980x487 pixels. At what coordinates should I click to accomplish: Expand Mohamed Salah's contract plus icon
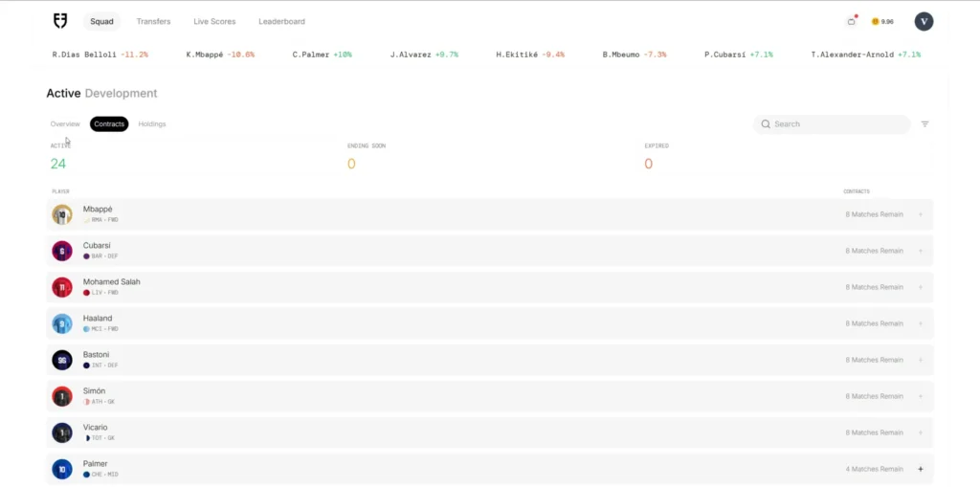point(921,287)
